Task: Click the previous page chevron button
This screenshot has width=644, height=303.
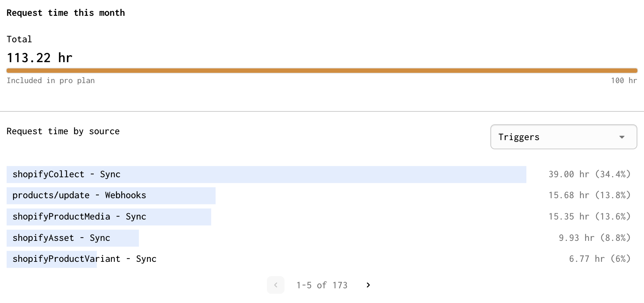Action: pyautogui.click(x=276, y=285)
